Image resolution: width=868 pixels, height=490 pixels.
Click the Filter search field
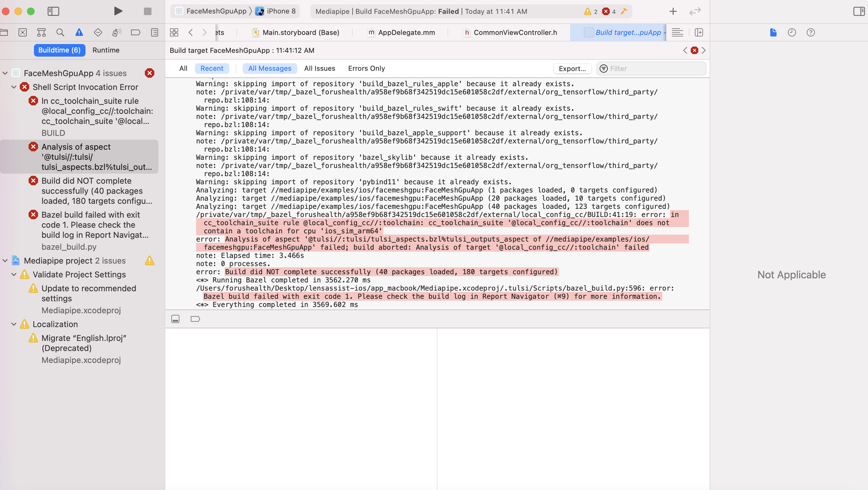tap(650, 69)
